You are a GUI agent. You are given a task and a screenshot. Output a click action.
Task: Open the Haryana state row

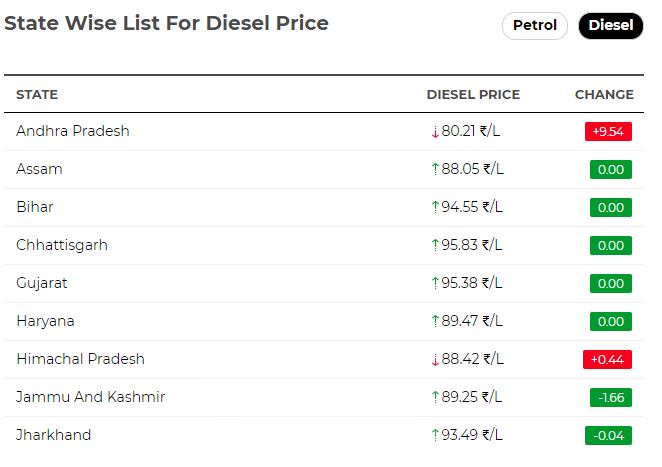point(324,321)
